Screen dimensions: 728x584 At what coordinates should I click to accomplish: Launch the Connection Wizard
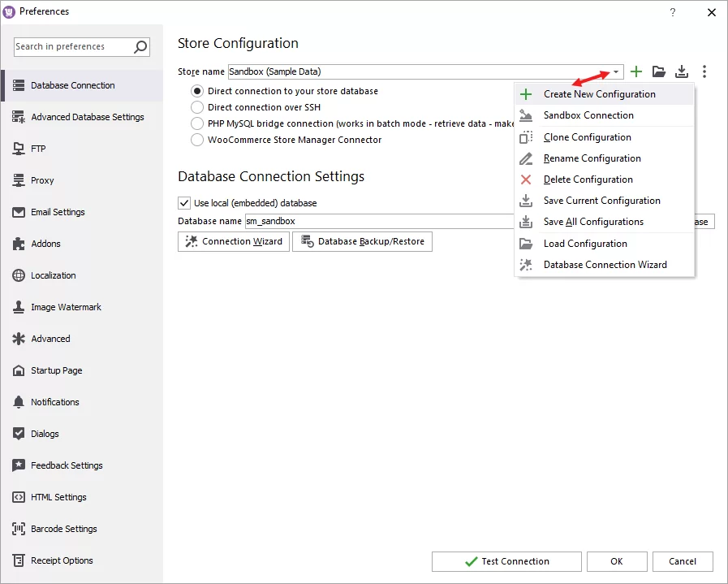coord(233,241)
